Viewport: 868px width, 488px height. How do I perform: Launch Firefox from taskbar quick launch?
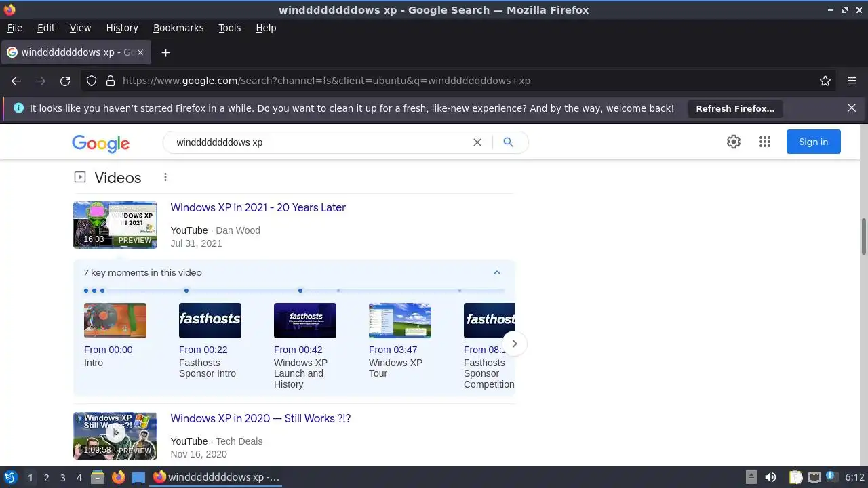click(119, 477)
